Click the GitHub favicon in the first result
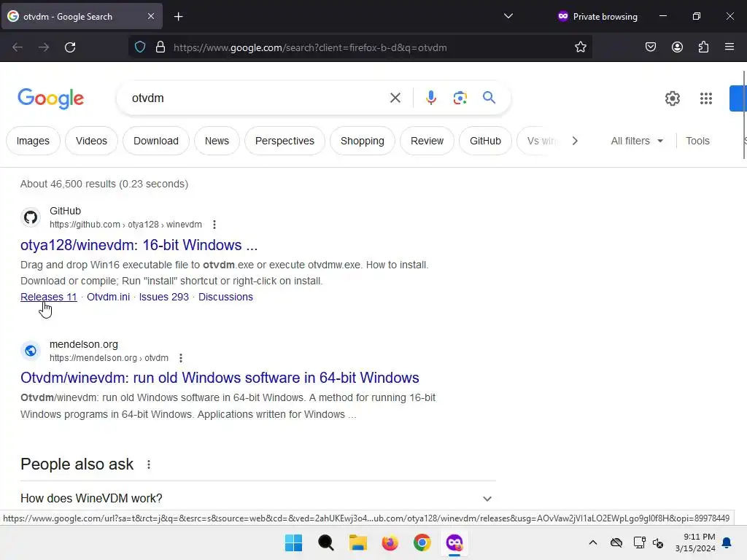 click(x=31, y=217)
